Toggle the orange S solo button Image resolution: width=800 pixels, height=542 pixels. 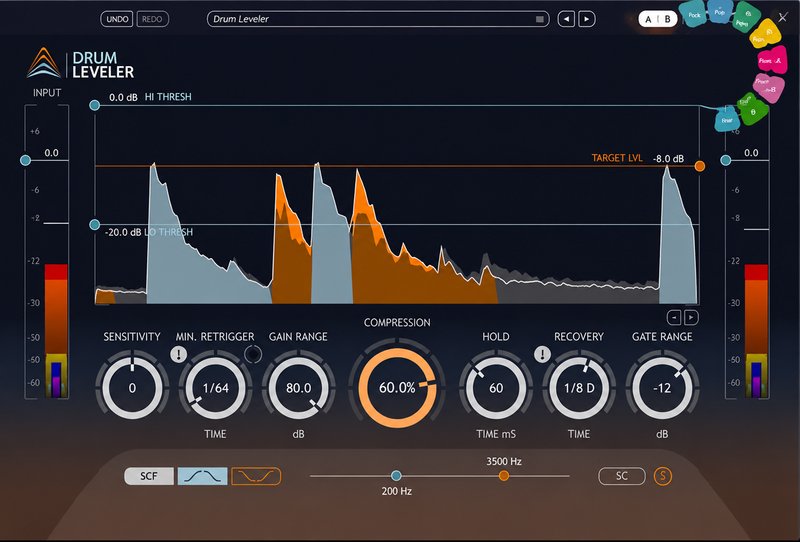coord(663,476)
